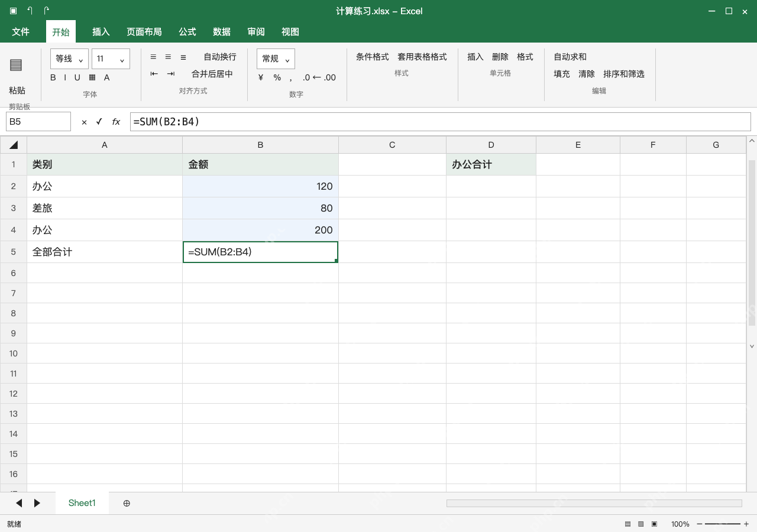The image size is (757, 532).
Task: Apply yen currency format
Action: point(261,77)
